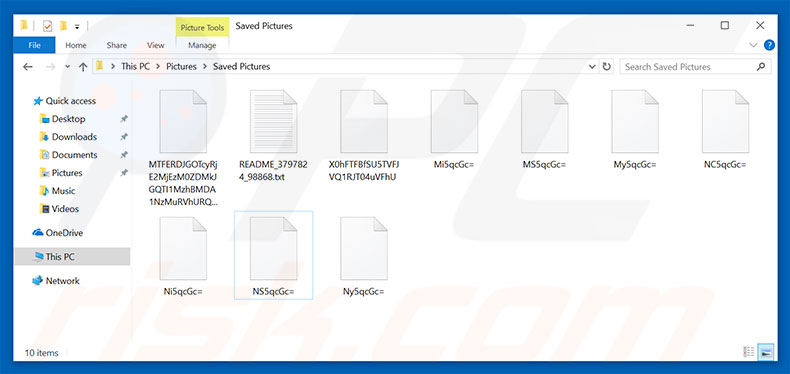
Task: Open the Recent locations dropdown
Action: 68,67
